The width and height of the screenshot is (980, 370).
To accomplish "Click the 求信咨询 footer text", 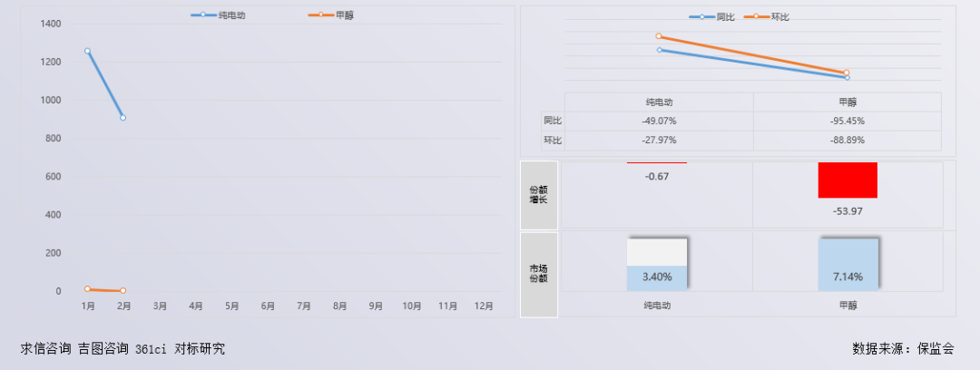I will click(45, 348).
